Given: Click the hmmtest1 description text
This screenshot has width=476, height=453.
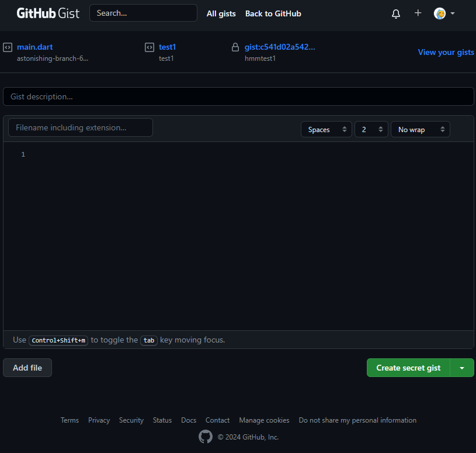Looking at the screenshot, I should [260, 58].
